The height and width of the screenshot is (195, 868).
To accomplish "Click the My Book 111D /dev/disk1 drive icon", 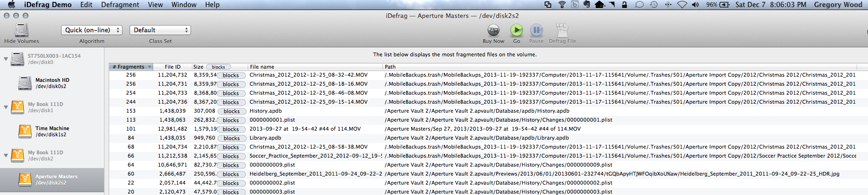I will coord(17,107).
